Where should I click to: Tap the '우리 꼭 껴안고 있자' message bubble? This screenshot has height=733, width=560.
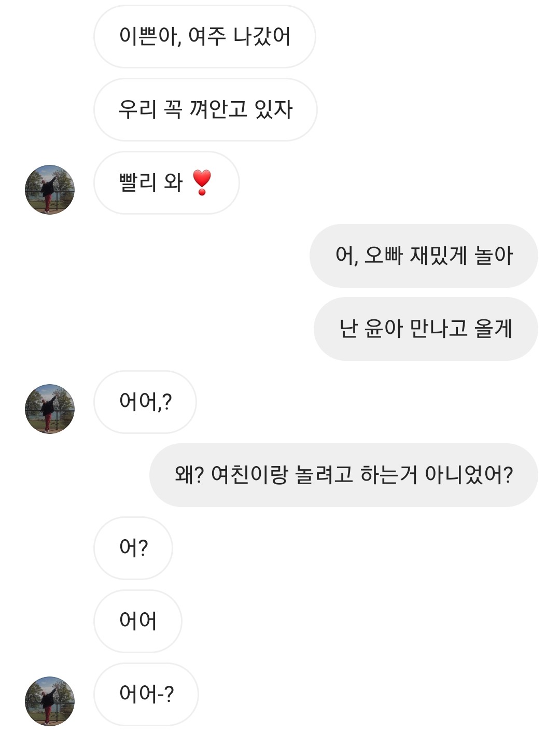click(x=205, y=109)
